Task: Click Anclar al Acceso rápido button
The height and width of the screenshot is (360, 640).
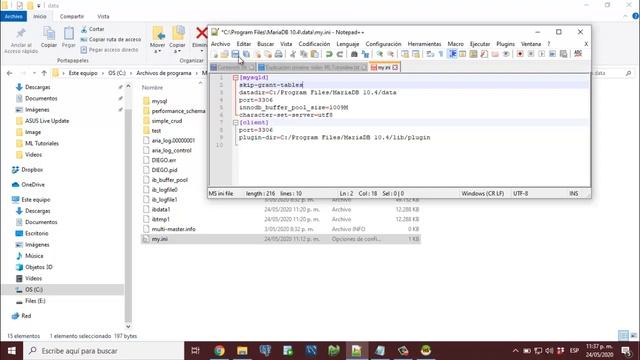Action: pyautogui.click(x=21, y=41)
